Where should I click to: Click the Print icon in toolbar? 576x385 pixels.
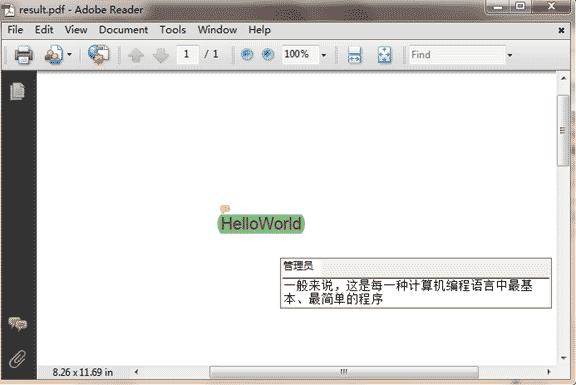pyautogui.click(x=24, y=55)
